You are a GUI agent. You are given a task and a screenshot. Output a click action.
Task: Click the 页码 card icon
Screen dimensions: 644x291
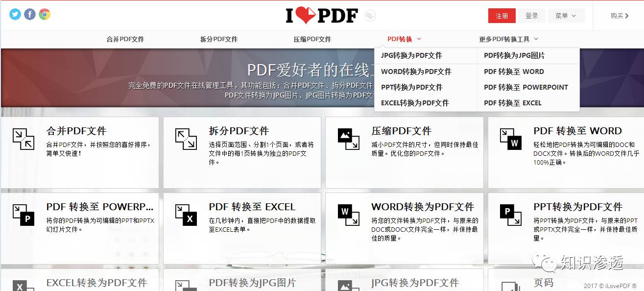coord(511,286)
